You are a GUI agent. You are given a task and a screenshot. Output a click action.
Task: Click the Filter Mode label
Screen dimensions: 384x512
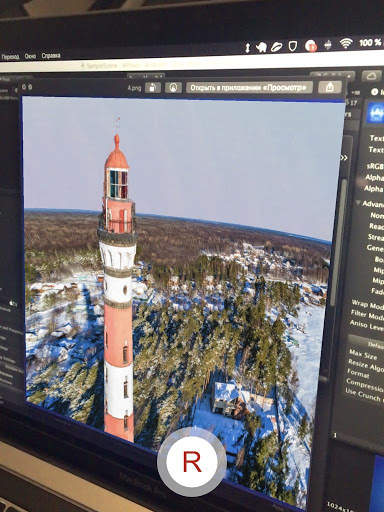[367, 315]
